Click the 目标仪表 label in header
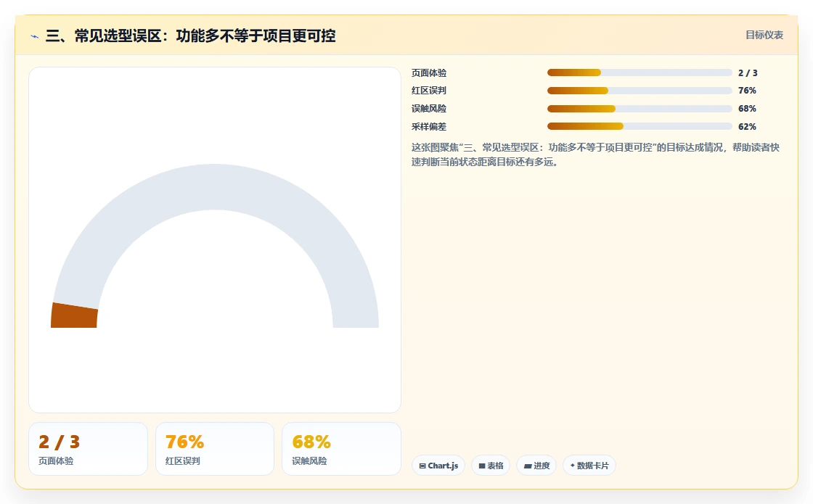Viewport: 813px width, 504px height. coord(764,35)
